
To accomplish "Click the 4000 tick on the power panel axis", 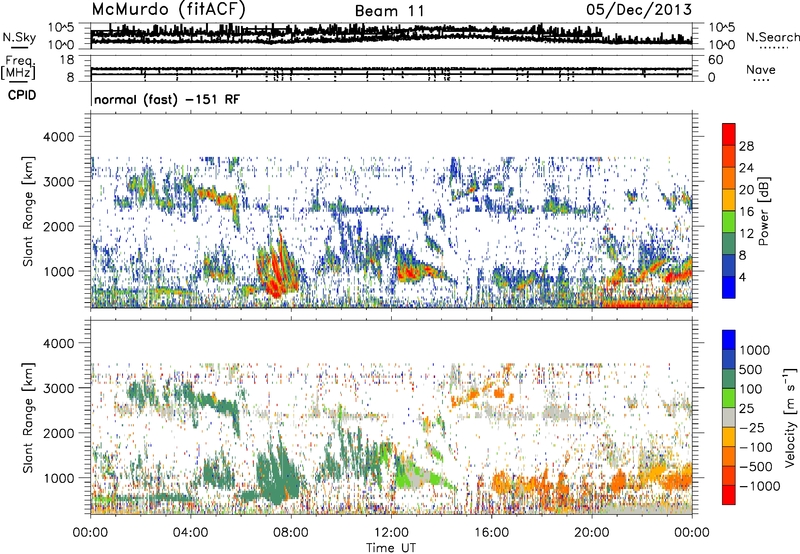I will (x=58, y=137).
